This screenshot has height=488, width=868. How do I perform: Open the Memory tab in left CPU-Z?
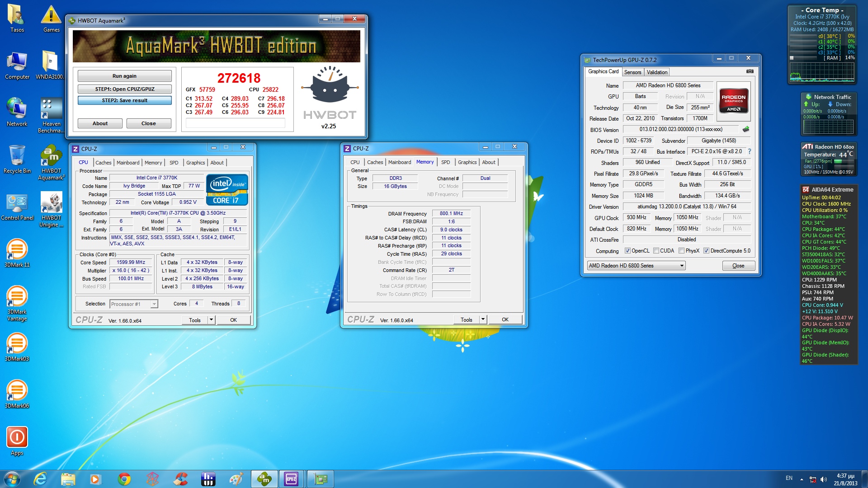pyautogui.click(x=153, y=163)
